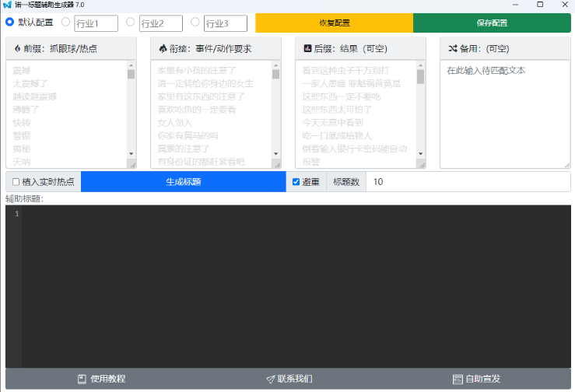The image size is (575, 392).
Task: Click the shuffle icon beside 备用 header
Action: click(x=452, y=49)
